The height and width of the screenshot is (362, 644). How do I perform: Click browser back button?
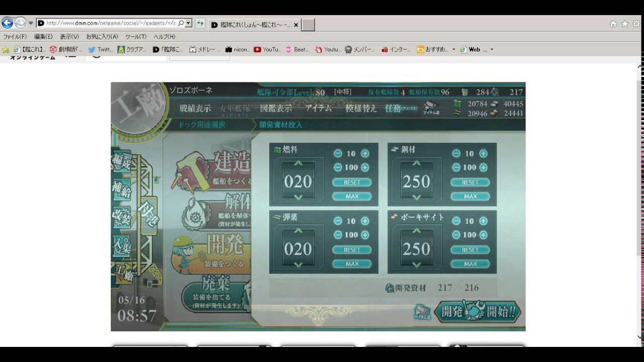tap(7, 23)
